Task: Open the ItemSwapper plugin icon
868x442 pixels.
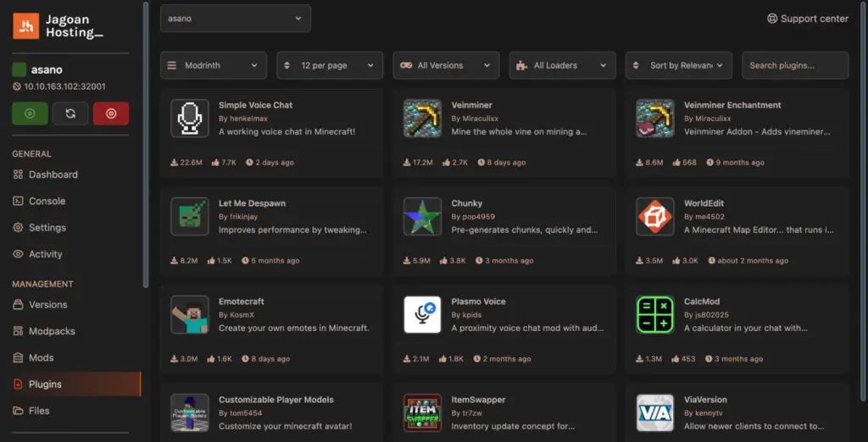Action: (x=422, y=412)
